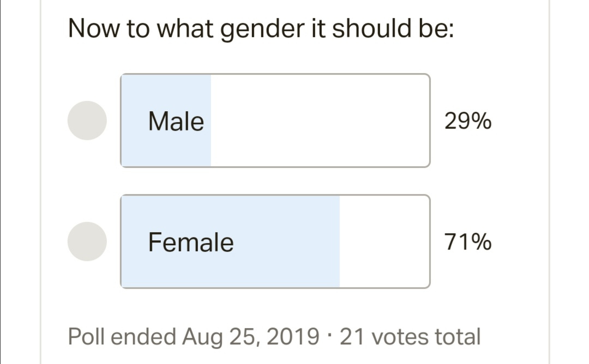Select the Female radio button
589x364 pixels.
pyautogui.click(x=87, y=241)
